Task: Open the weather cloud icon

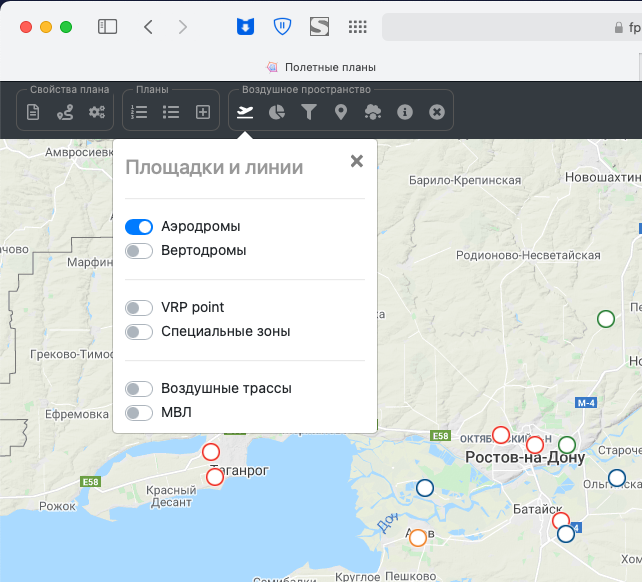Action: (x=373, y=112)
